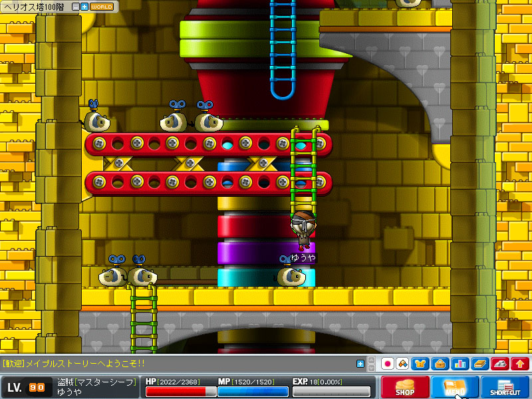This screenshot has height=399, width=532.
Task: Open the red key settings icon
Action: (500, 364)
